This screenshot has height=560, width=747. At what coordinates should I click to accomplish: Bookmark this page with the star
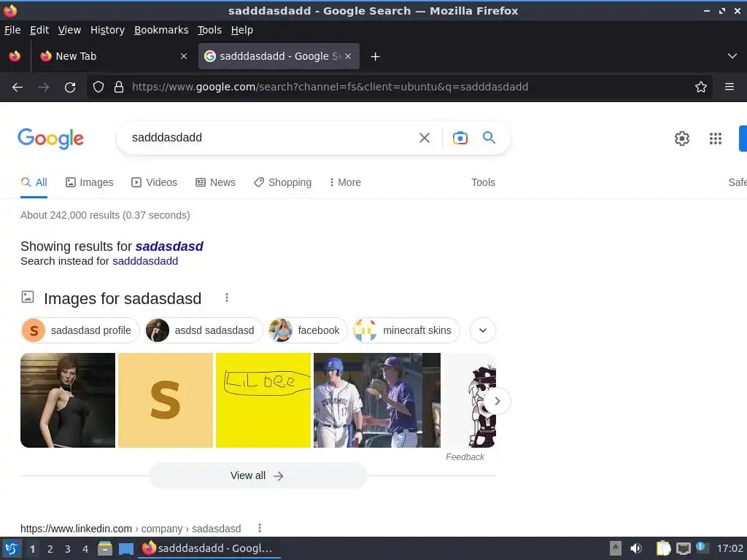[701, 87]
